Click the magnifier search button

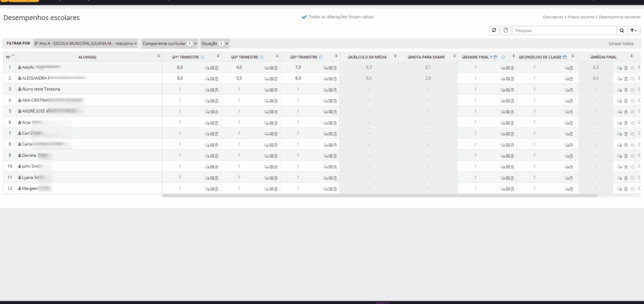(x=622, y=31)
